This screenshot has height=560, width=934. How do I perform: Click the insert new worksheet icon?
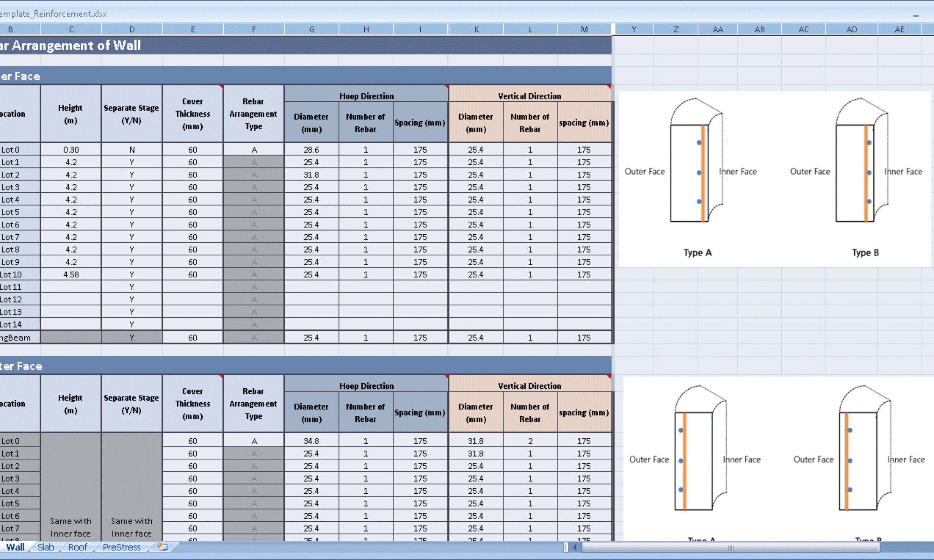(163, 546)
